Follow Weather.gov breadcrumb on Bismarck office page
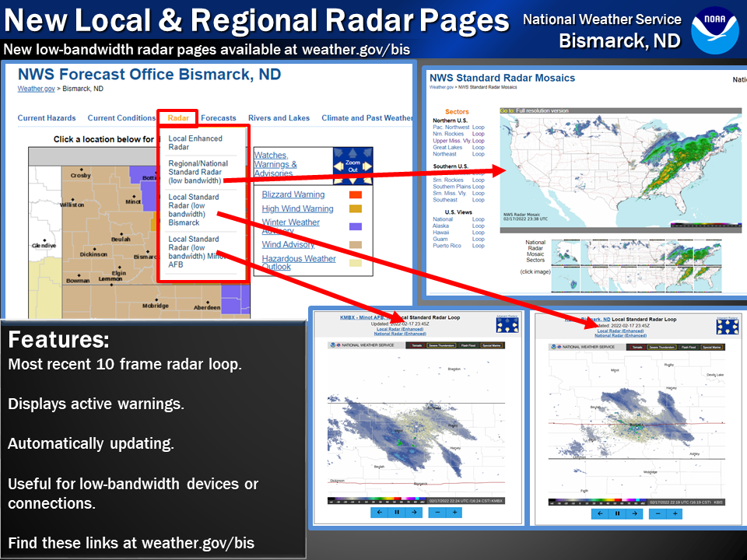The width and height of the screenshot is (747, 560). (37, 89)
